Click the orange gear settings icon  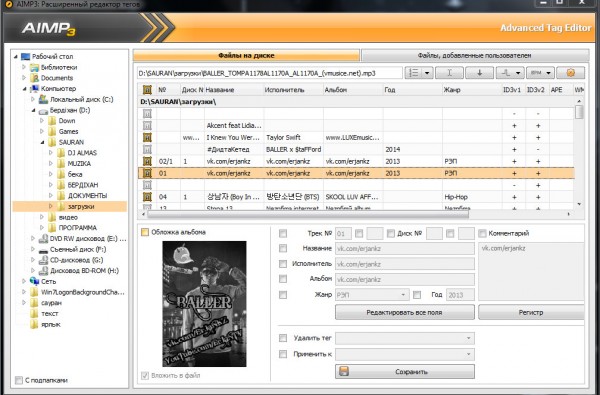(571, 73)
